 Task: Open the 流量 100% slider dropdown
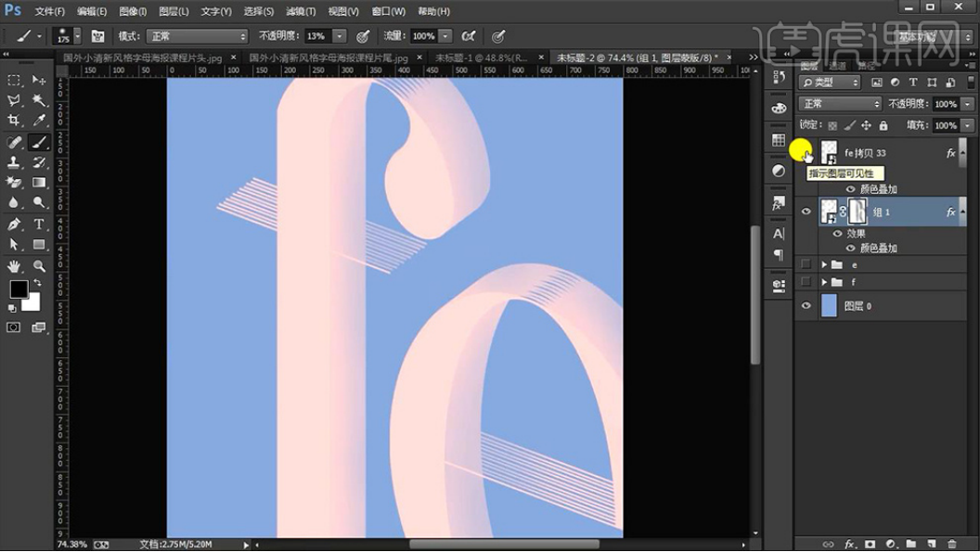445,36
